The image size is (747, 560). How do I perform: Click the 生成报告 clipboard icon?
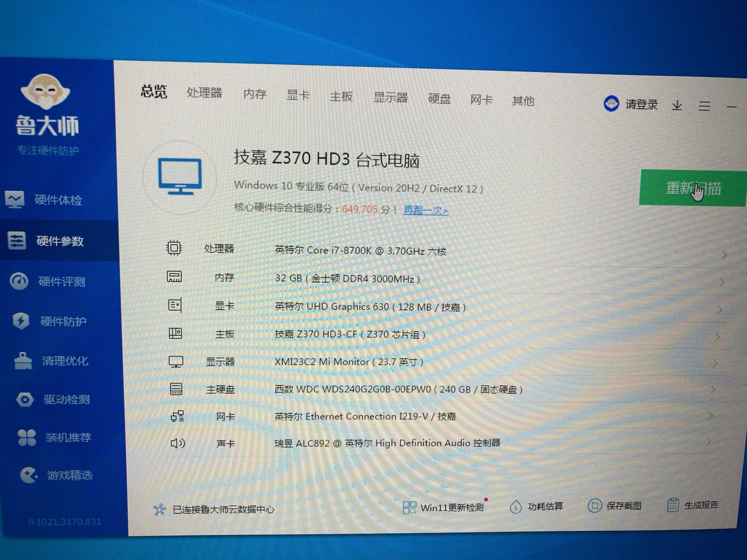(x=673, y=505)
